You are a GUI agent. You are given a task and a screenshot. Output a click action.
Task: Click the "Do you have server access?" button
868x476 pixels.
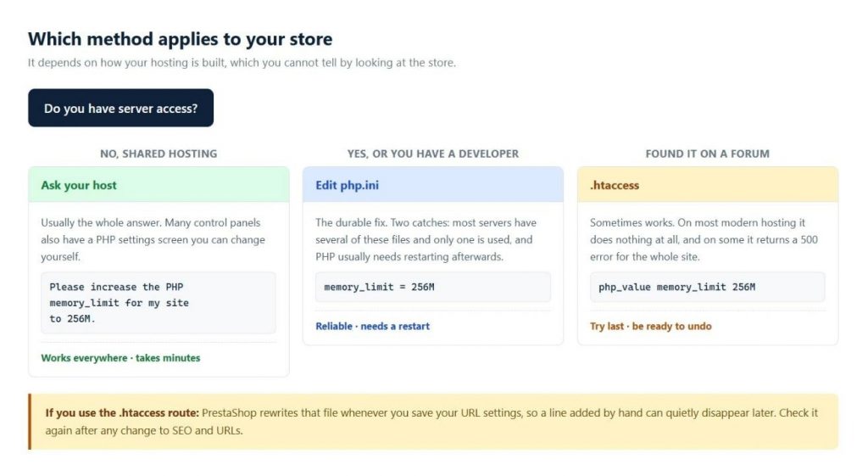click(x=120, y=108)
